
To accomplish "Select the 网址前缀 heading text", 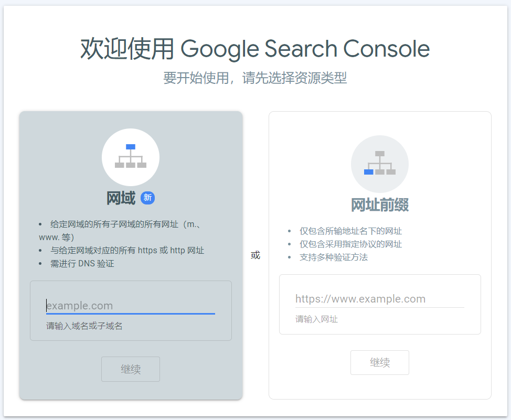I will pyautogui.click(x=380, y=205).
